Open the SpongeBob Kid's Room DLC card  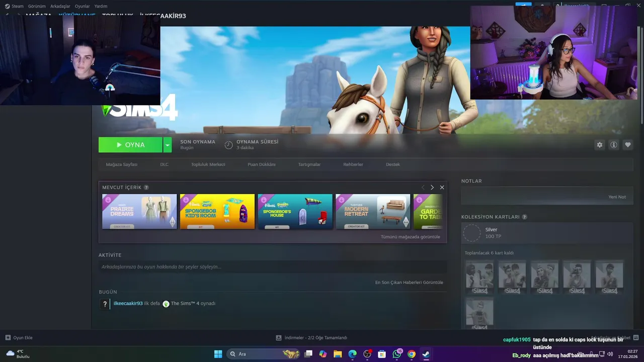point(217,212)
